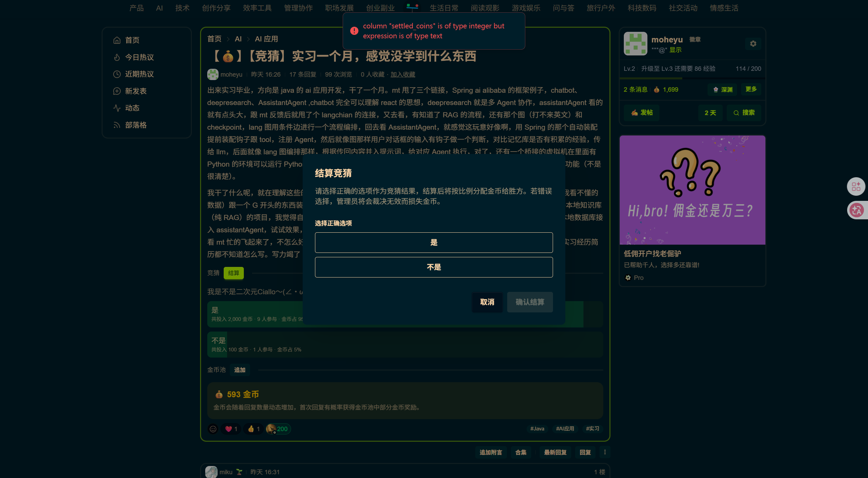868x478 pixels.
Task: Click level experience progress bar 114 / 200
Action: tap(692, 78)
